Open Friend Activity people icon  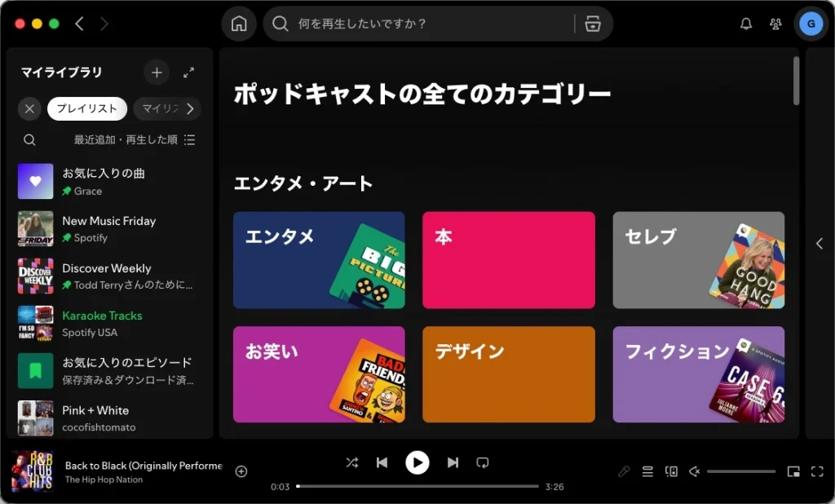click(775, 24)
